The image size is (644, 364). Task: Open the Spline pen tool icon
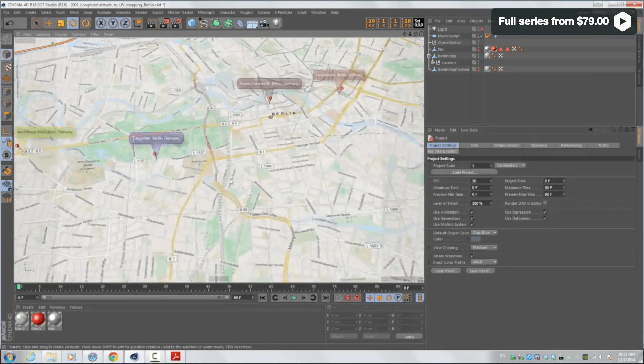pyautogui.click(x=204, y=23)
